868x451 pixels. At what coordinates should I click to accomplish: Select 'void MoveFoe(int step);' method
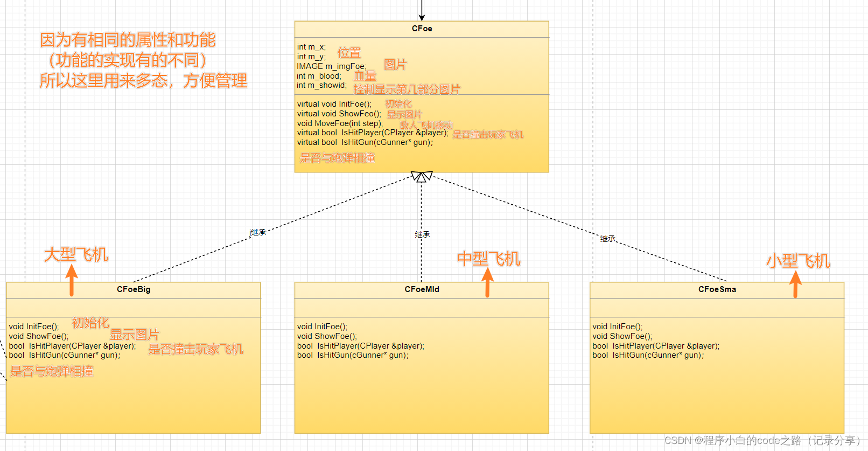340,123
